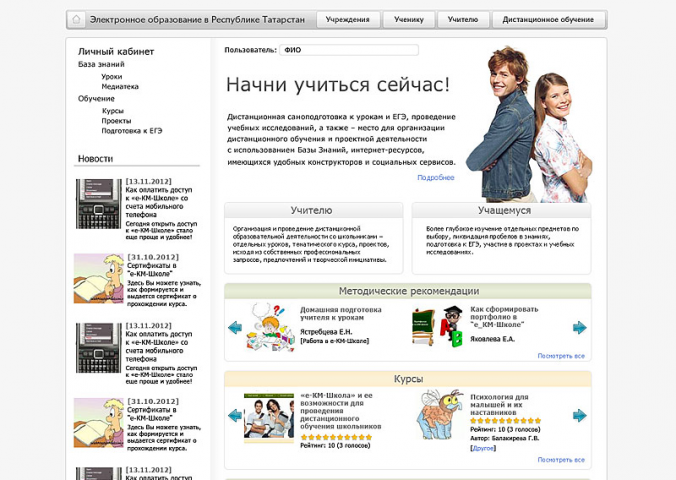Click the blackboard professor thumbnail
Screen dimensions: 676x480
tap(438, 326)
